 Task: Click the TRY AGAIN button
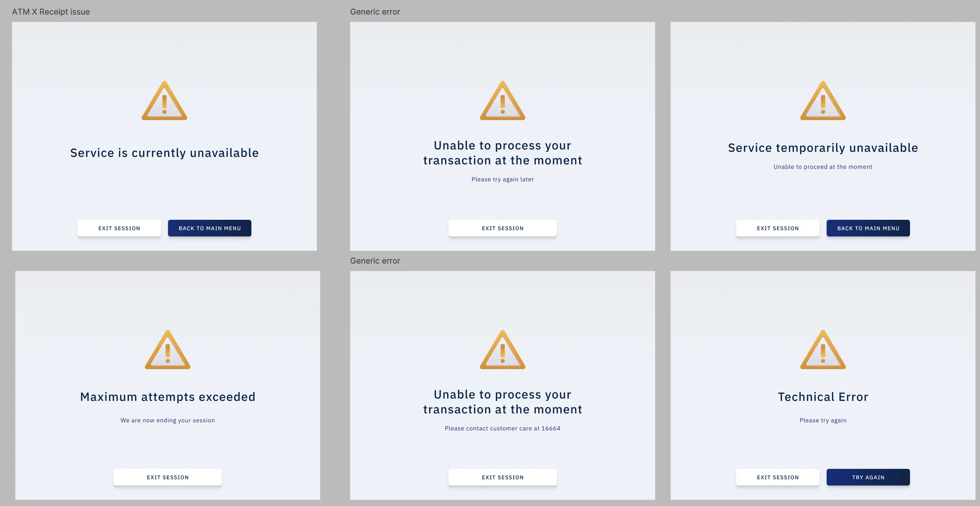point(868,477)
